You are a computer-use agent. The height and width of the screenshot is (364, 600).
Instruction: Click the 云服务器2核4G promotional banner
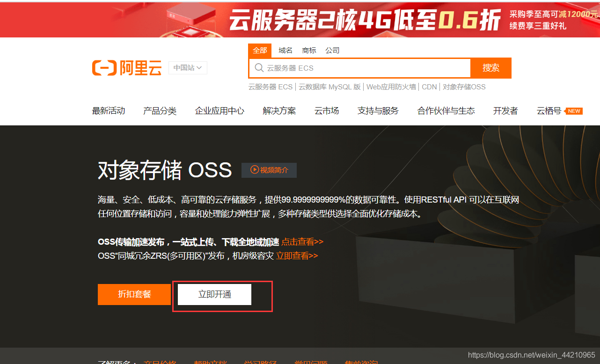point(300,20)
